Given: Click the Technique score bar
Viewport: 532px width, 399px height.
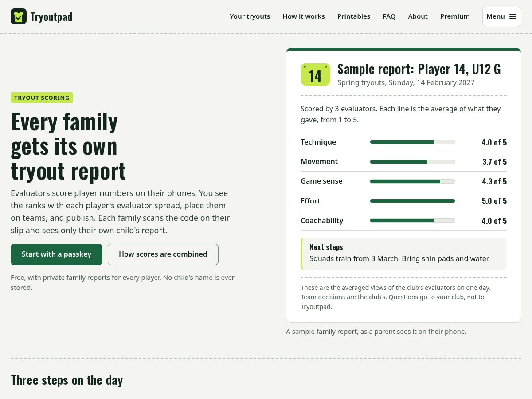Looking at the screenshot, I should (413, 142).
